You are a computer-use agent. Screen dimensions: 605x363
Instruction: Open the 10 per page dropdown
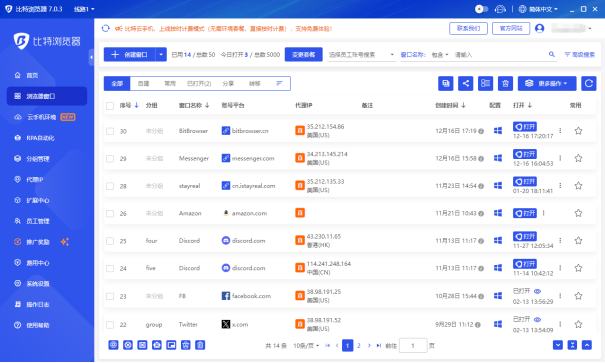point(306,346)
